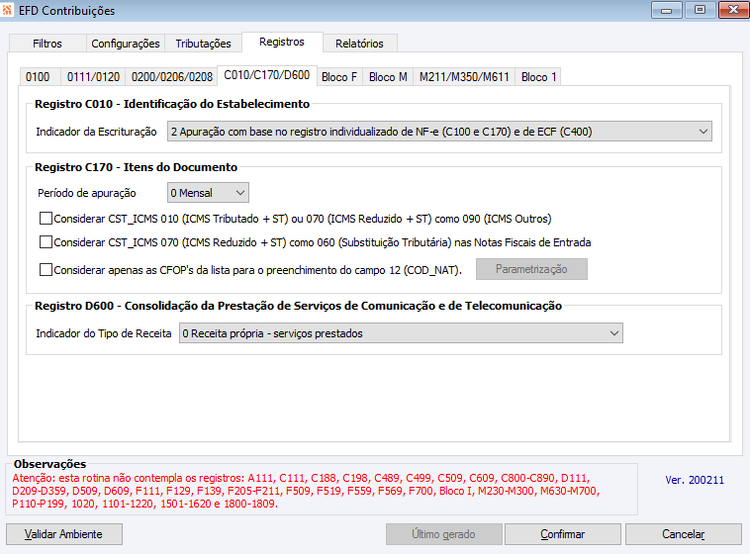Switch to the Configurações tab
The width and height of the screenshot is (750, 554).
(x=125, y=44)
